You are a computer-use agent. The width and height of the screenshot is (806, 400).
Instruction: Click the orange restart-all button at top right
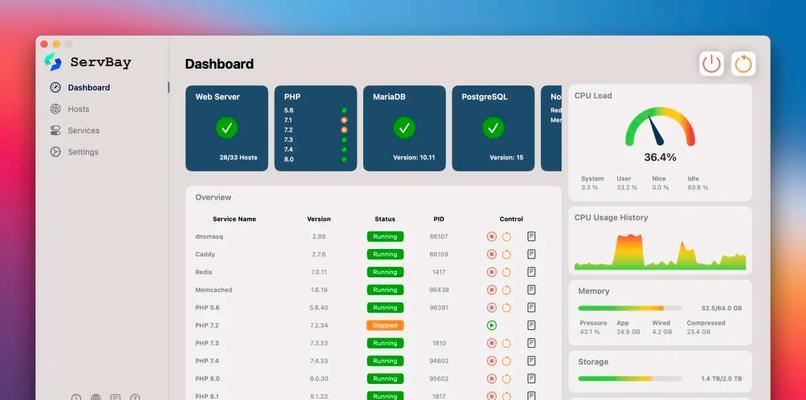[743, 64]
